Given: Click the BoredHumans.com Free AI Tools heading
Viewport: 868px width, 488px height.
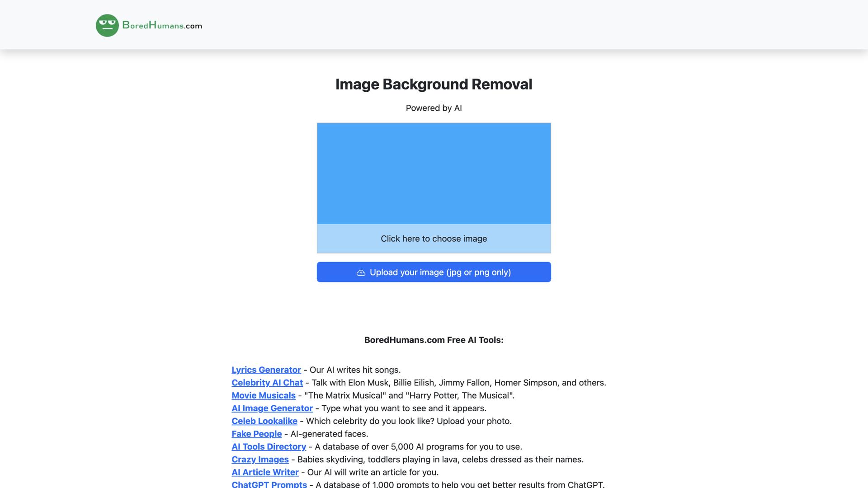Looking at the screenshot, I should click(x=434, y=340).
